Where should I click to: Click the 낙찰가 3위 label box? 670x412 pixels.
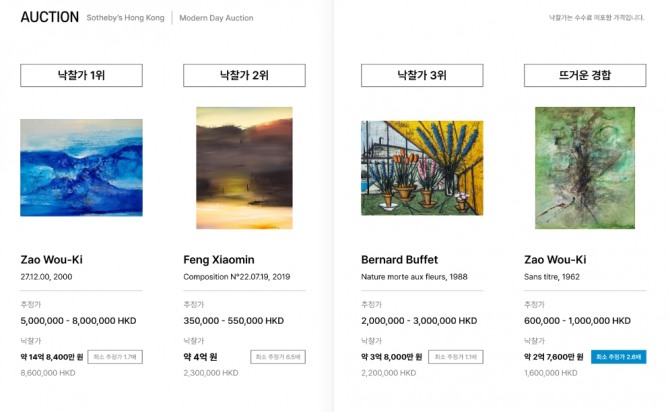point(422,75)
